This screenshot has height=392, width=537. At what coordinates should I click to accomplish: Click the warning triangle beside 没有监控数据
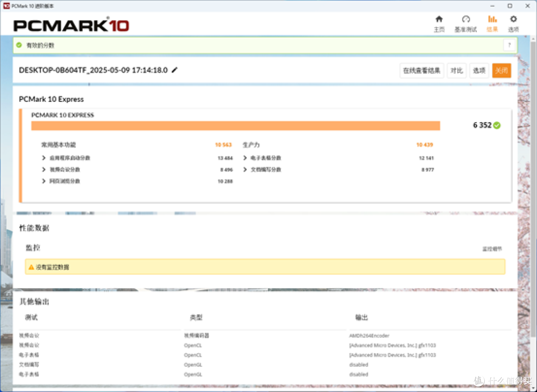tap(31, 267)
